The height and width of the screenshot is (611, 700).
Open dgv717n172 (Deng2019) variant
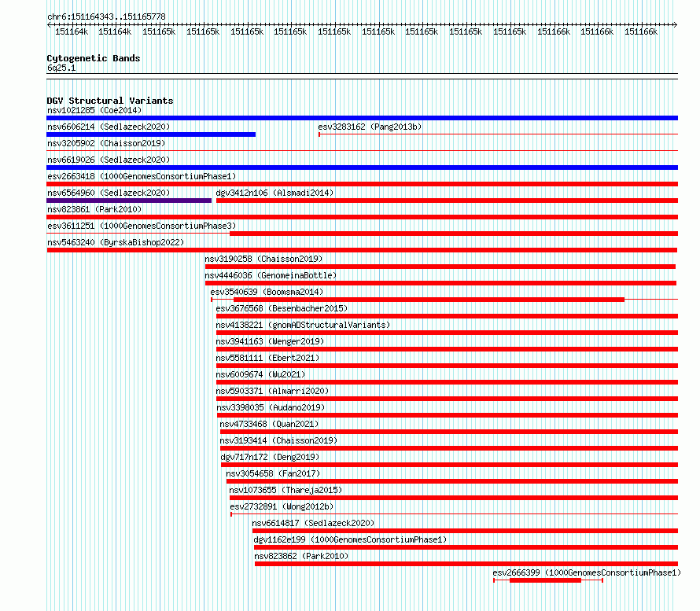tap(270, 457)
